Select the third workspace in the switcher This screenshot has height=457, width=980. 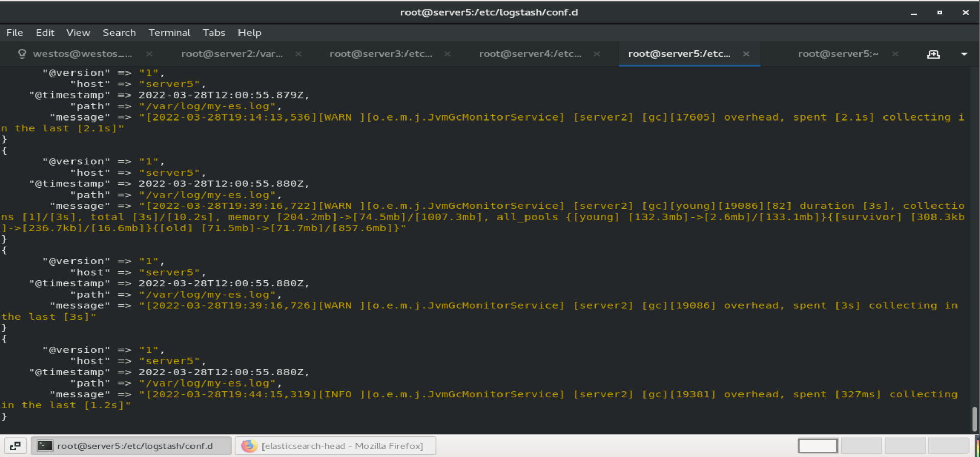905,446
